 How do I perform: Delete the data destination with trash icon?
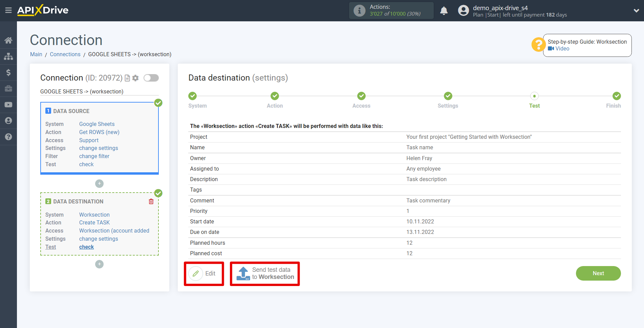(151, 201)
